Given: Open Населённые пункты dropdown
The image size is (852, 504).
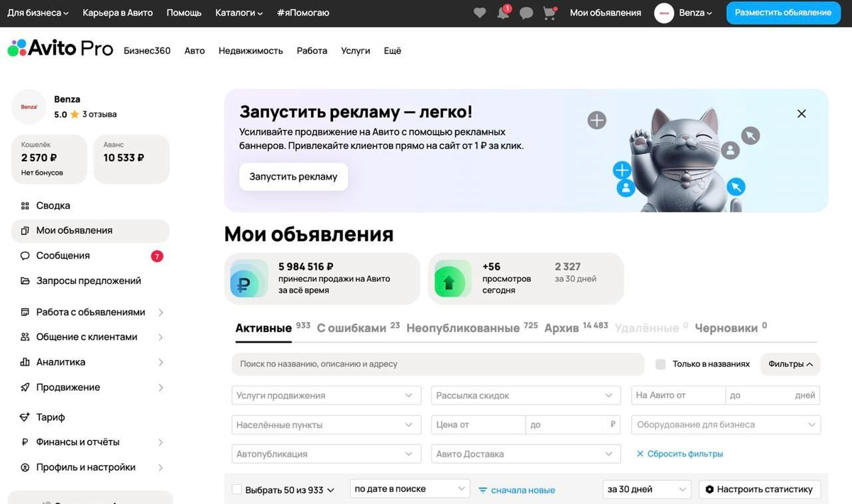Looking at the screenshot, I should (x=325, y=424).
